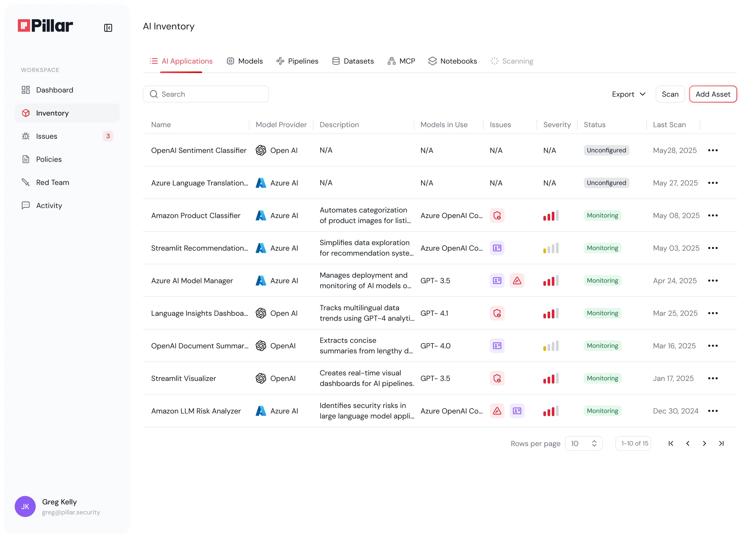The image size is (756, 538).
Task: Open the Rows per page selector
Action: click(x=583, y=444)
